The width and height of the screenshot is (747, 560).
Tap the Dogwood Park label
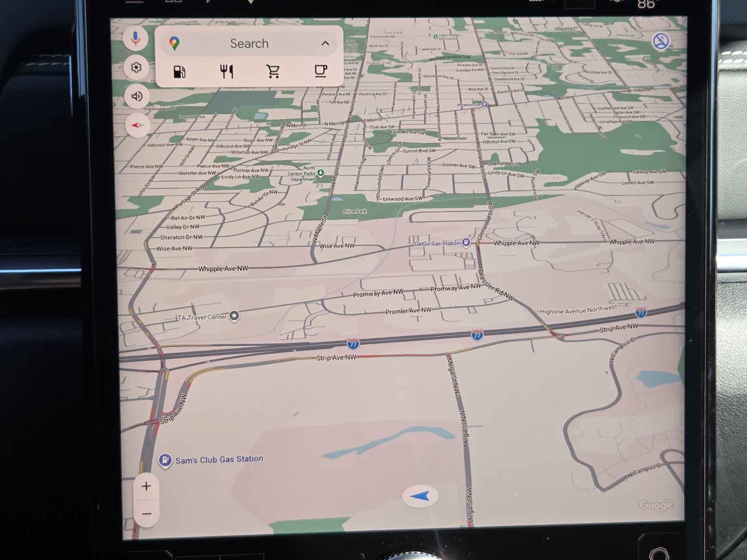pyautogui.click(x=192, y=117)
